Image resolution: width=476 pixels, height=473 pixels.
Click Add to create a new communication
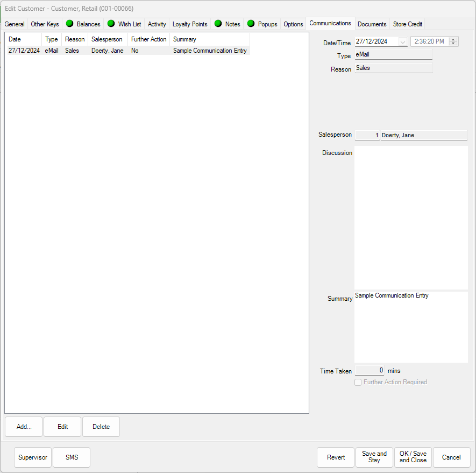coord(23,426)
